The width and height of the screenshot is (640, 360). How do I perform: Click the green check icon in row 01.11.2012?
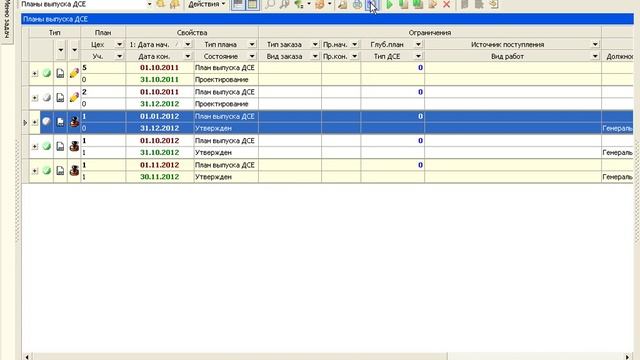47,171
